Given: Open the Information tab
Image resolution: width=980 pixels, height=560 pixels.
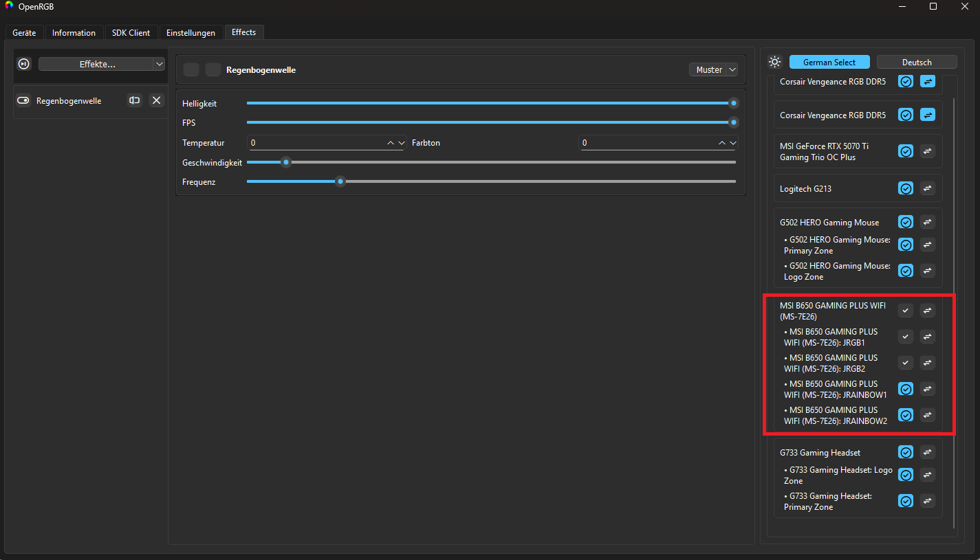Looking at the screenshot, I should (74, 32).
